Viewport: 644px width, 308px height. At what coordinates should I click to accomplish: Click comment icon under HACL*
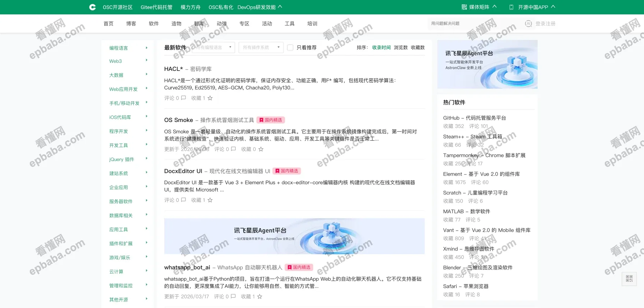point(184,98)
